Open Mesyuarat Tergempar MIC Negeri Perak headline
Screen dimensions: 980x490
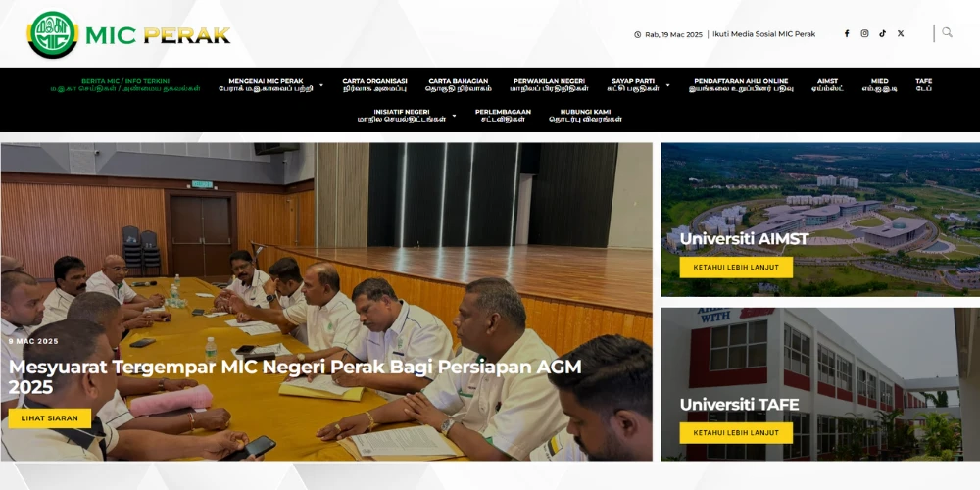(294, 376)
